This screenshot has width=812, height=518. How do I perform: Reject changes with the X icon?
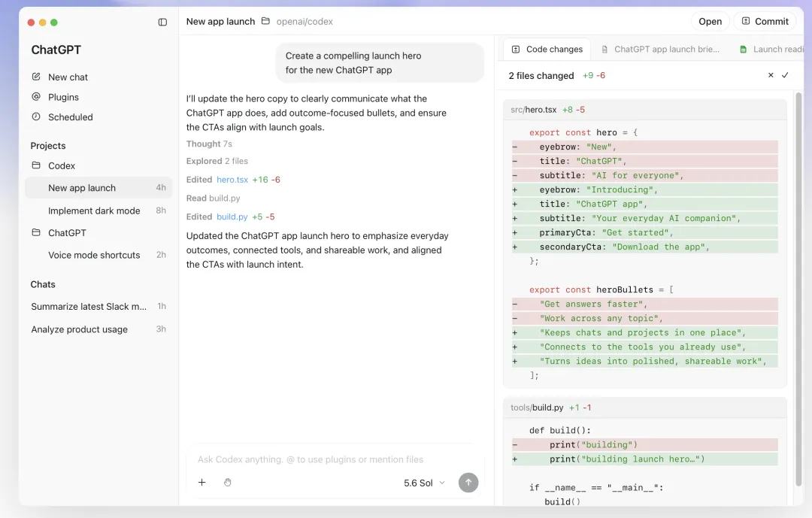[x=771, y=75]
